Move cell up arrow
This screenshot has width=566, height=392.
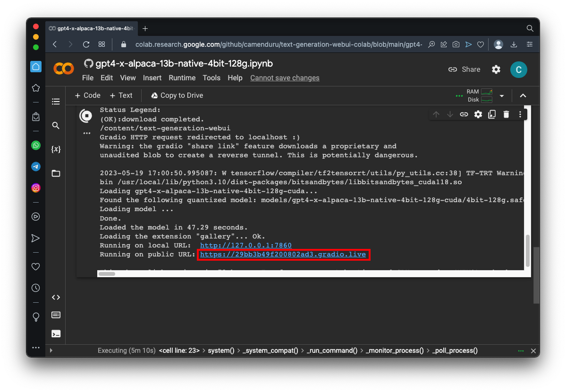tap(436, 114)
